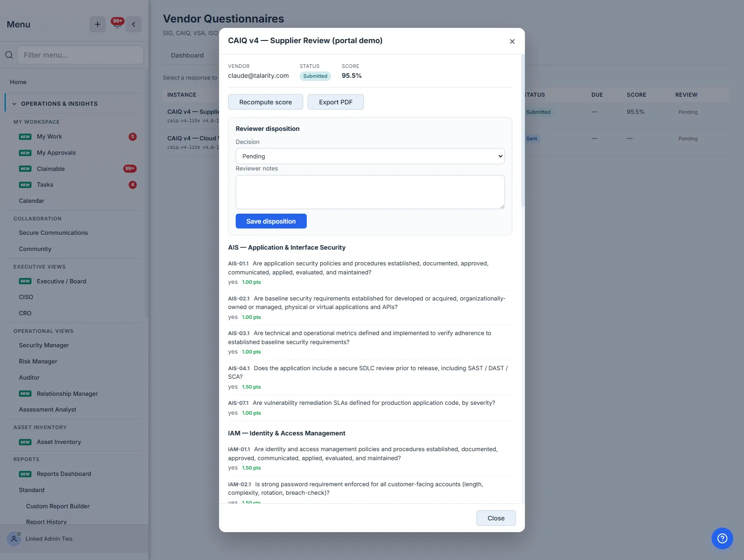Click the red 4 badge on Tasks

(133, 185)
